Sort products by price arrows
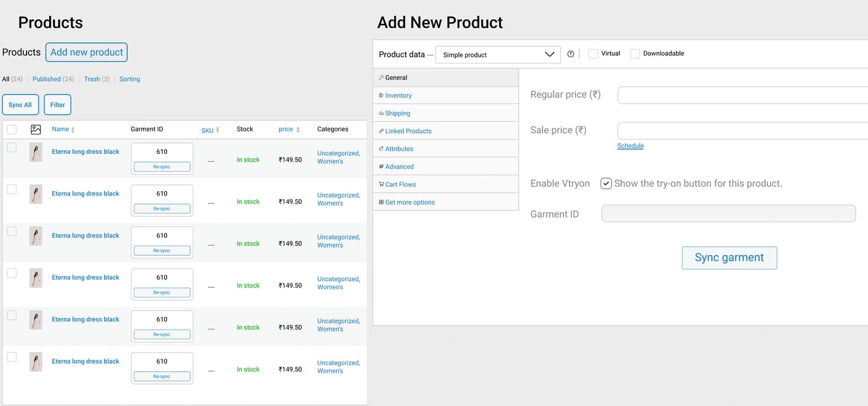Image resolution: width=868 pixels, height=406 pixels. pos(298,130)
